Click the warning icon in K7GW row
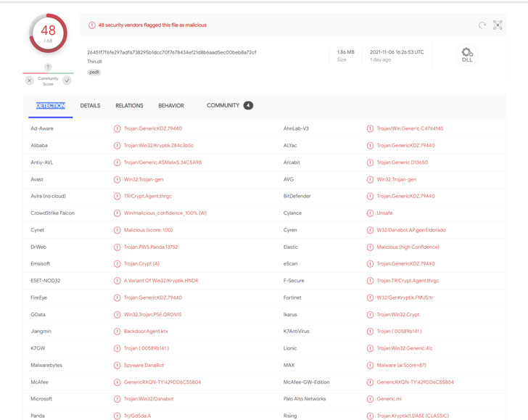 click(117, 348)
